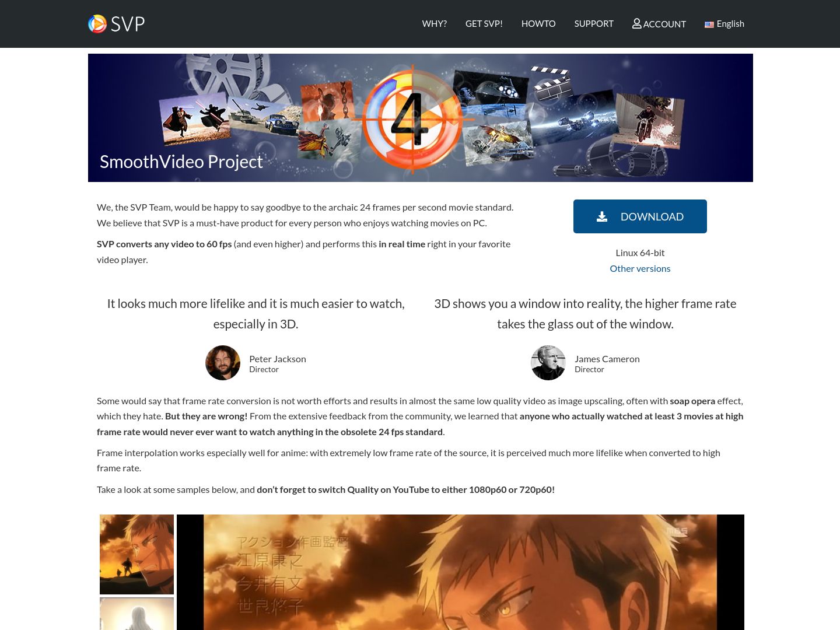Click the account user icon
This screenshot has width=840, height=630.
pyautogui.click(x=637, y=24)
